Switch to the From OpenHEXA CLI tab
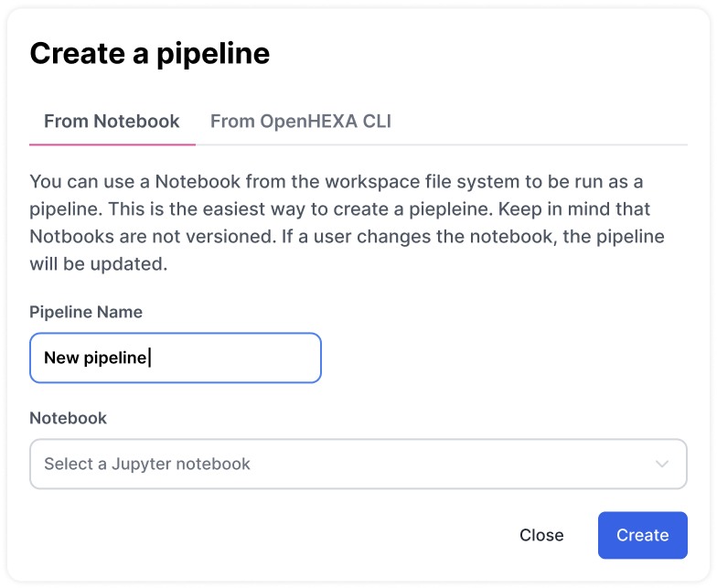717x588 pixels. click(x=300, y=122)
